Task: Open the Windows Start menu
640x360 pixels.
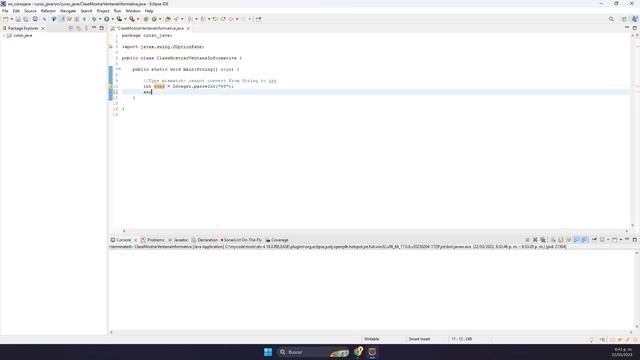Action: pos(268,352)
